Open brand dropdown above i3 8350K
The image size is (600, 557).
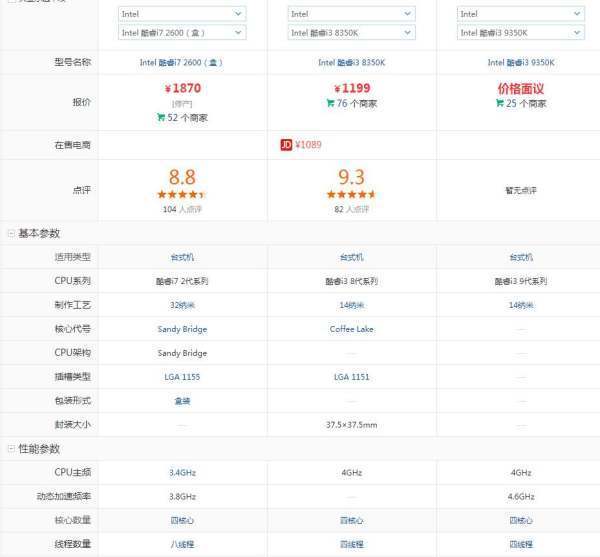[x=351, y=14]
